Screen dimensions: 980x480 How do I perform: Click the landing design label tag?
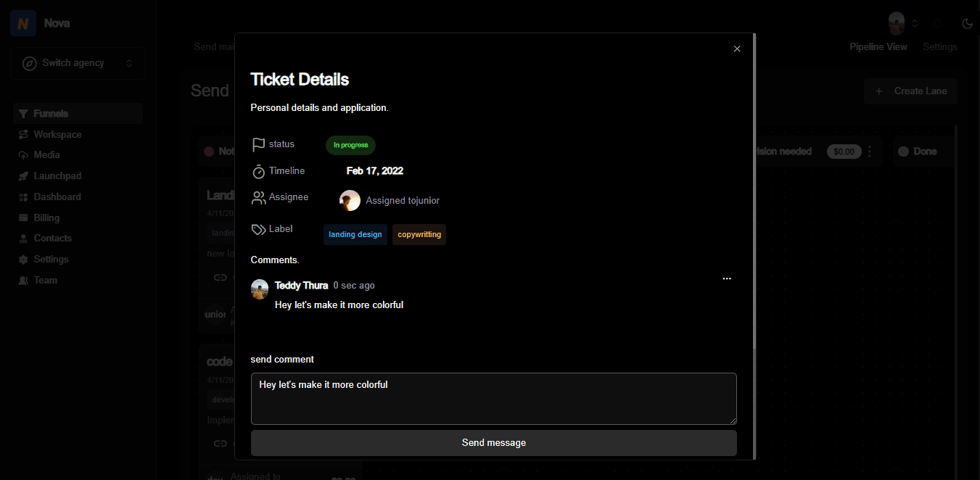tap(355, 234)
